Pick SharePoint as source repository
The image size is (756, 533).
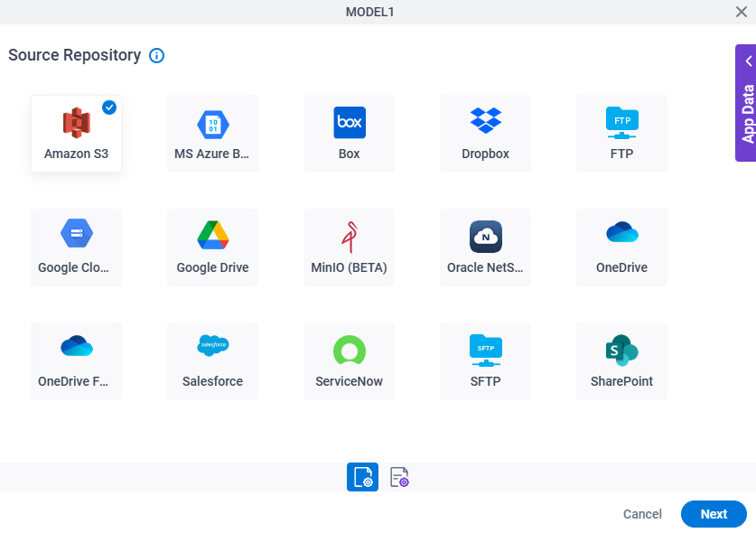tap(622, 361)
